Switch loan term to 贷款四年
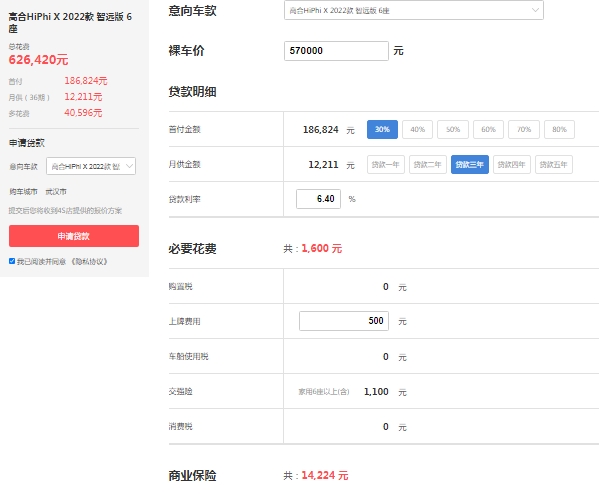The width and height of the screenshot is (600, 494). coord(511,164)
